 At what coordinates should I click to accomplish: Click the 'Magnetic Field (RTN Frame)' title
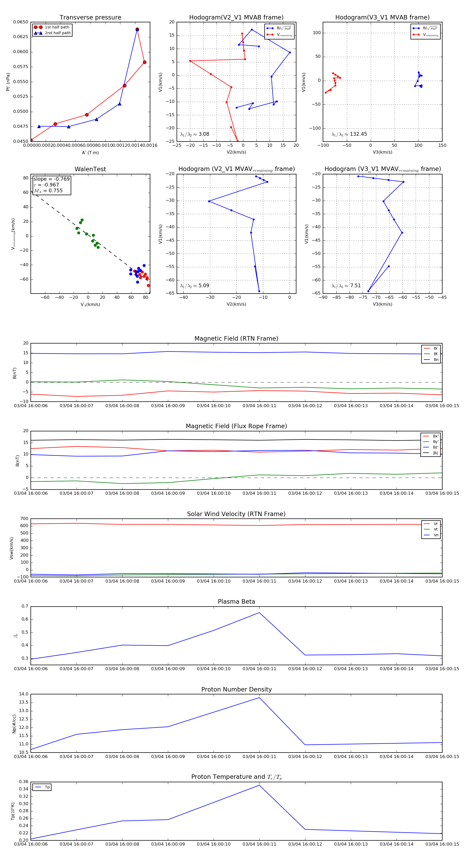[236, 339]
